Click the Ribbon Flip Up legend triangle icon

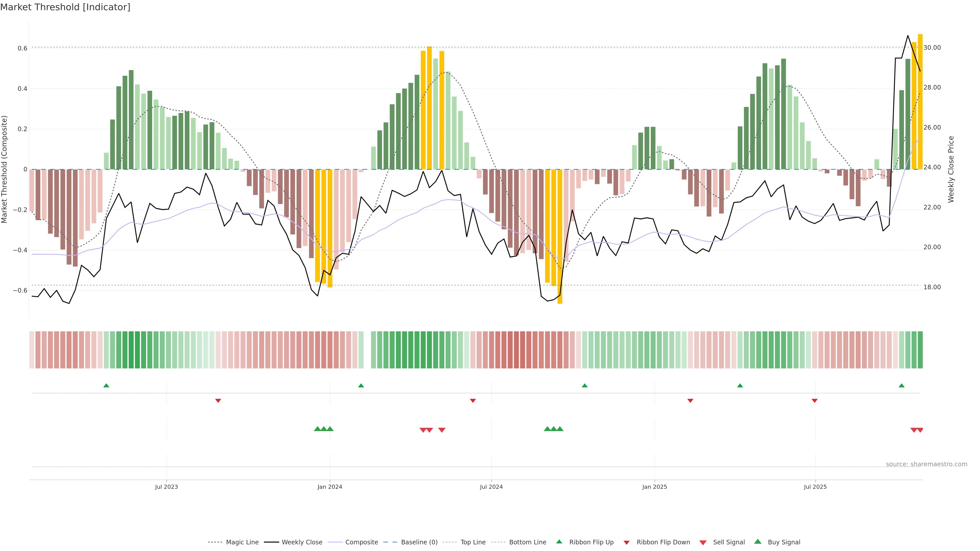(x=559, y=542)
